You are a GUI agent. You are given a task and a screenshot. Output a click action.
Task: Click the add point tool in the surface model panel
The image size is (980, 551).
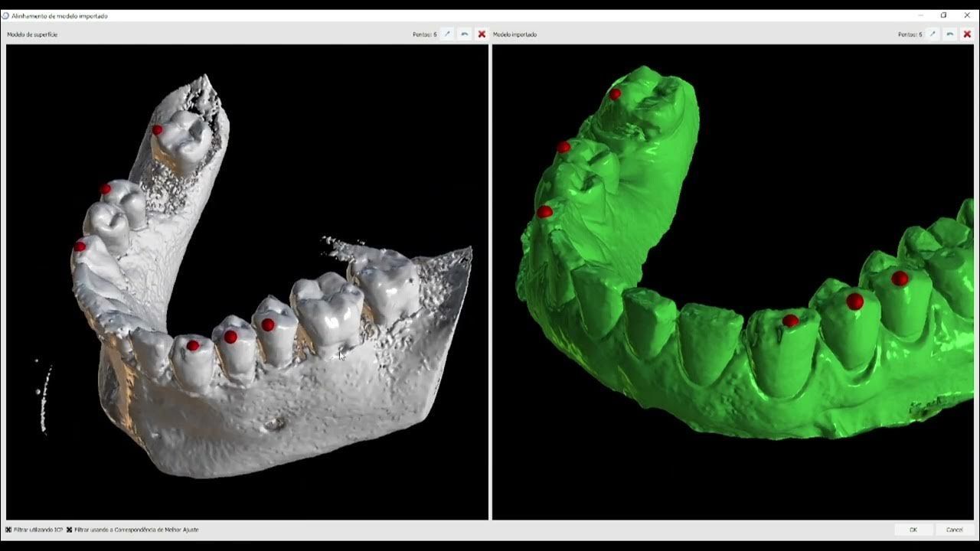448,34
